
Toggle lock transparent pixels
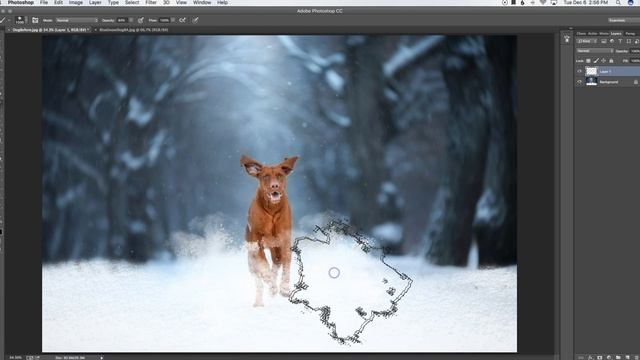(588, 60)
